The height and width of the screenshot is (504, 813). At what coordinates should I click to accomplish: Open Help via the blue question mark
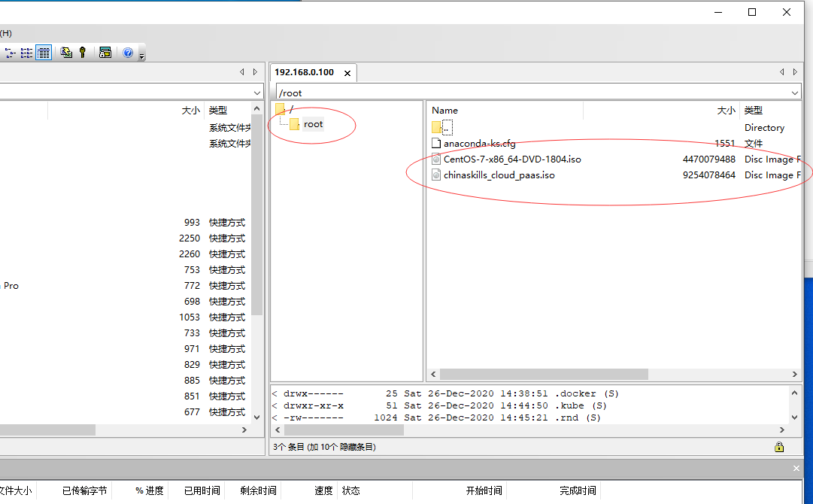[128, 53]
